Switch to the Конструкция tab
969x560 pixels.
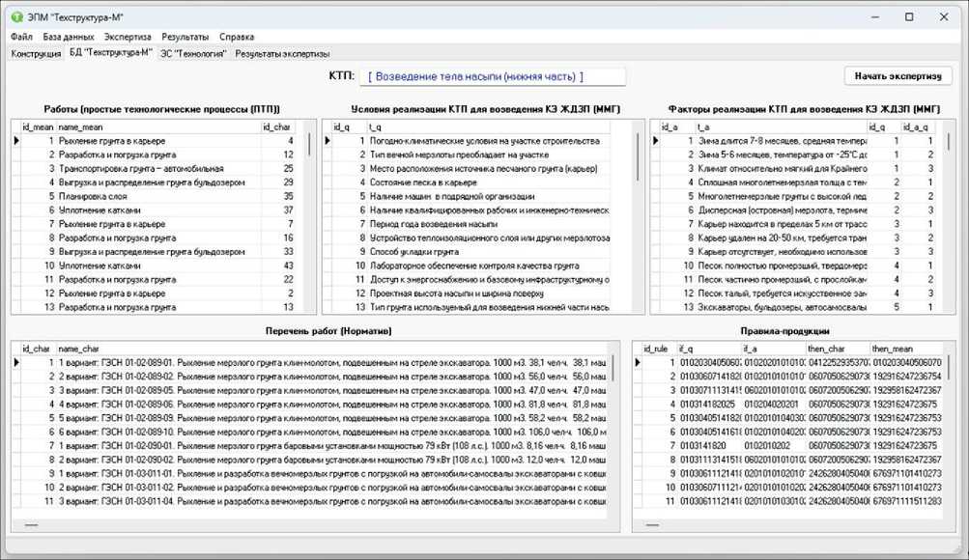click(x=36, y=54)
